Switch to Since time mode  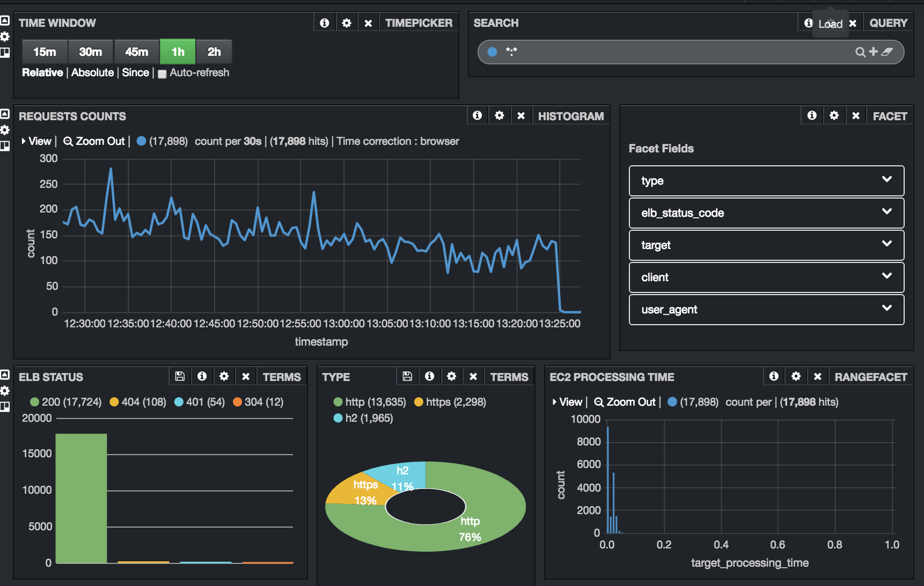pos(135,72)
